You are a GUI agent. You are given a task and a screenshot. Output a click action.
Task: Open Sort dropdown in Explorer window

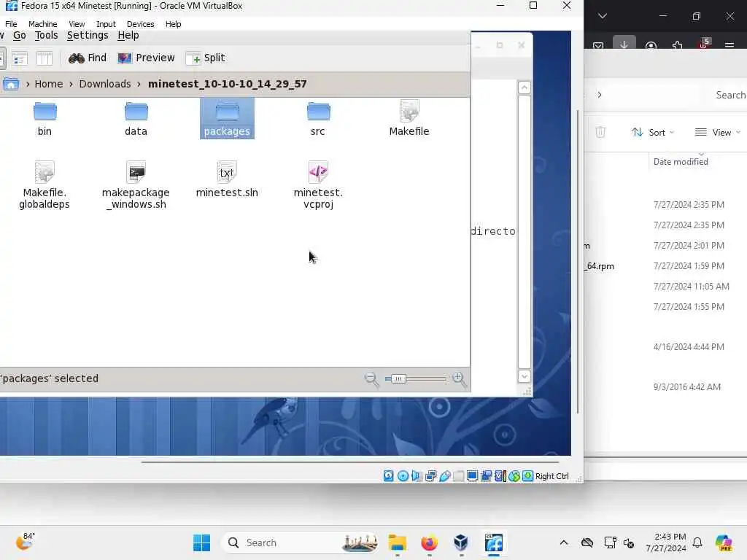click(652, 133)
